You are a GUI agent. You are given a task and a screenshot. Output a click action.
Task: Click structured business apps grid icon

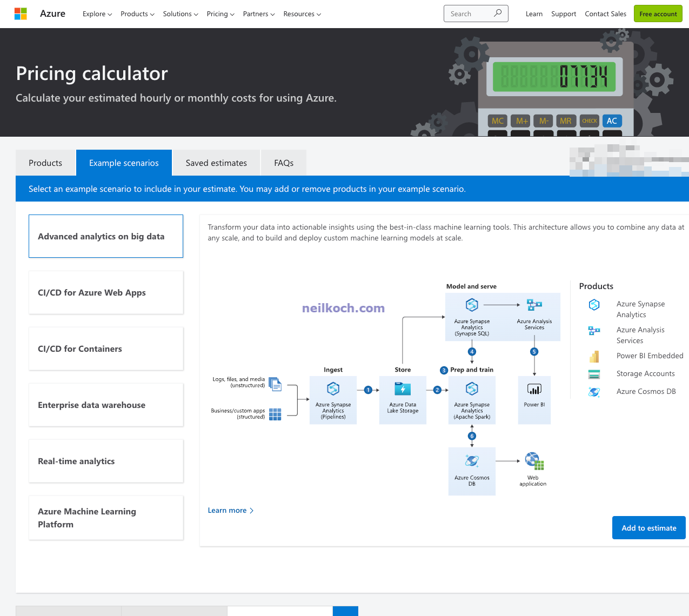pyautogui.click(x=275, y=414)
